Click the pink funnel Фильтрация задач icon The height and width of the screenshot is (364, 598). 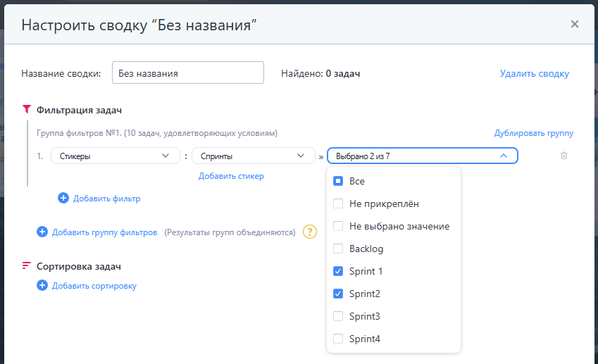point(27,110)
